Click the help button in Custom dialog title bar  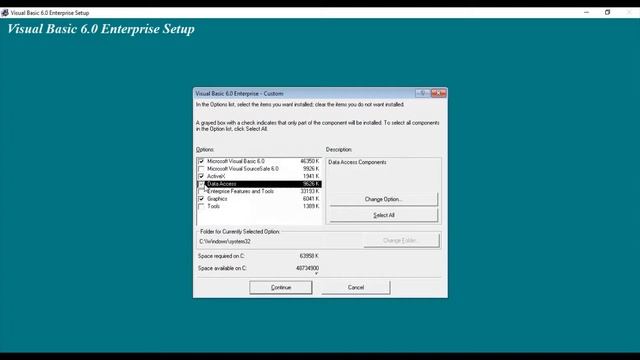click(x=423, y=93)
